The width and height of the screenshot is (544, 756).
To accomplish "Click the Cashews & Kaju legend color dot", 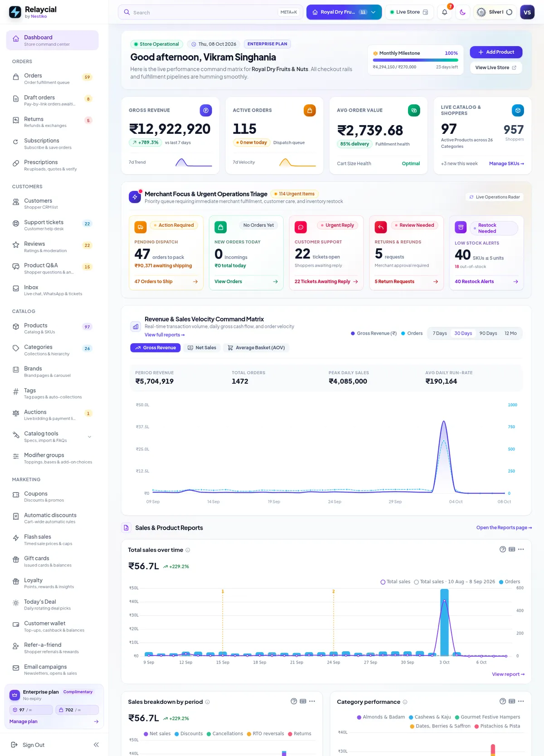I will point(411,717).
